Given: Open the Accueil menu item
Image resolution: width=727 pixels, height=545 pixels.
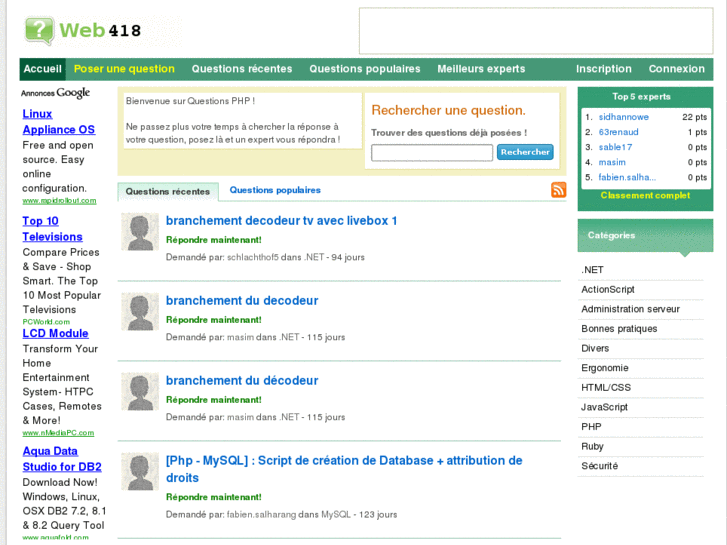Looking at the screenshot, I should (43, 69).
